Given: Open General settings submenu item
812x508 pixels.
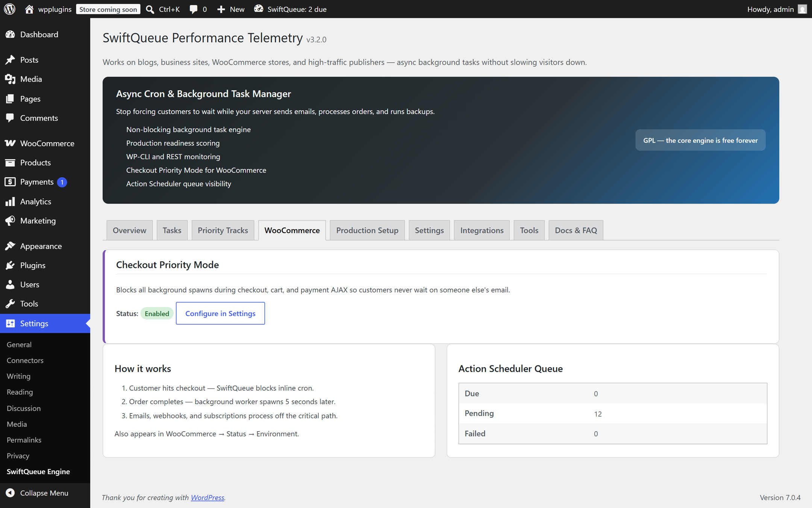Looking at the screenshot, I should [x=19, y=344].
